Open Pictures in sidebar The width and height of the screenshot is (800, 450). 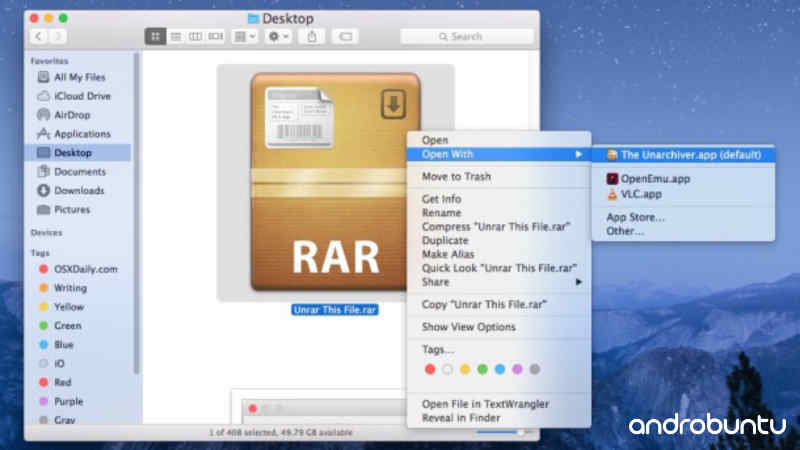(71, 209)
